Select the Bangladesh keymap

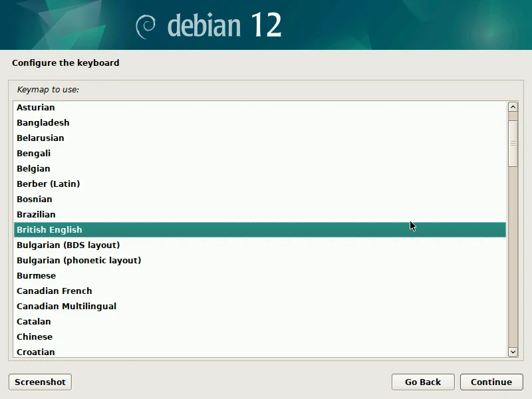(260, 122)
